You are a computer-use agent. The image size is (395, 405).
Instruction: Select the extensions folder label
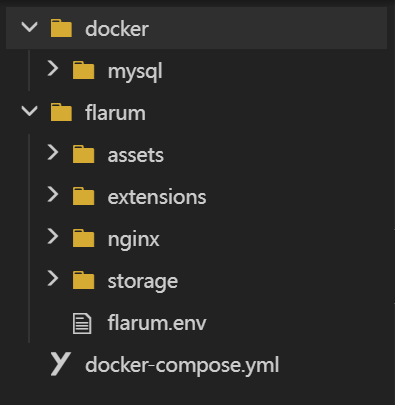click(157, 197)
